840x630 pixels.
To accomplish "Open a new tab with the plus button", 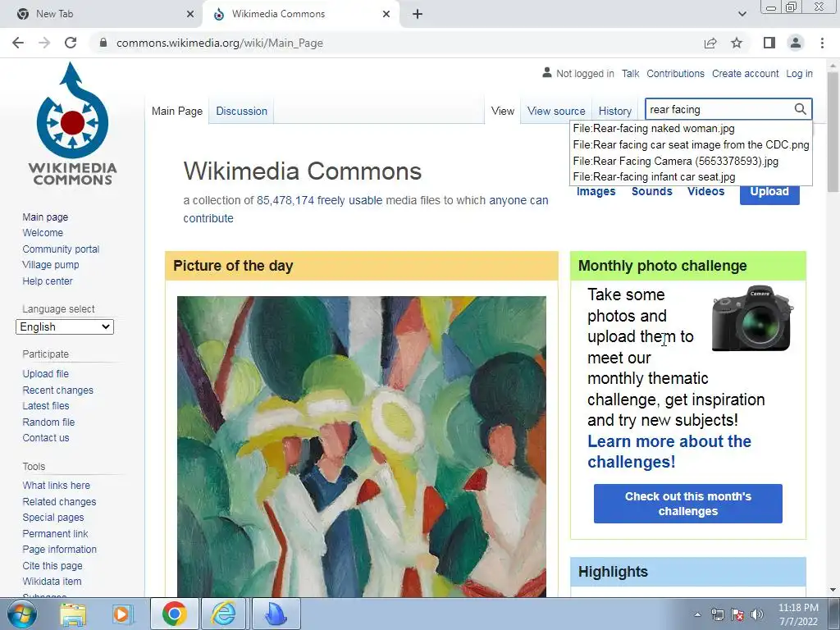I will pos(418,14).
